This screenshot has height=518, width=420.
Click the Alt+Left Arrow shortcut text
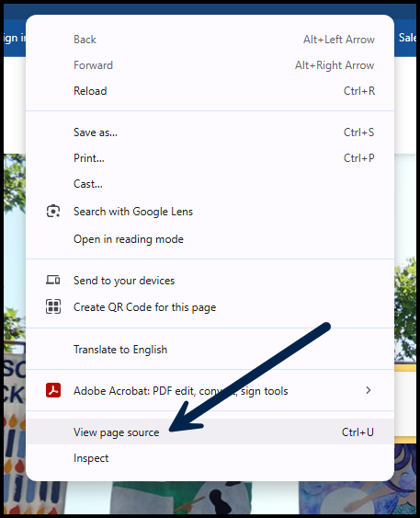click(339, 40)
